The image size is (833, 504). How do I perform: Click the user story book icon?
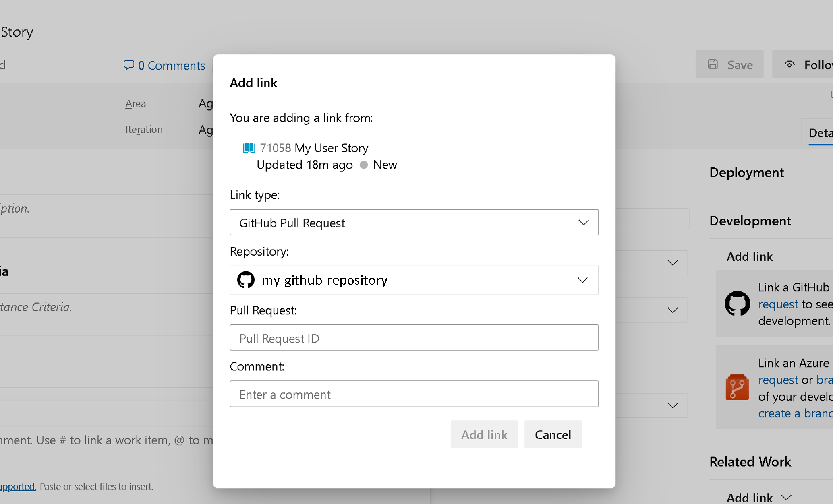[x=249, y=148]
